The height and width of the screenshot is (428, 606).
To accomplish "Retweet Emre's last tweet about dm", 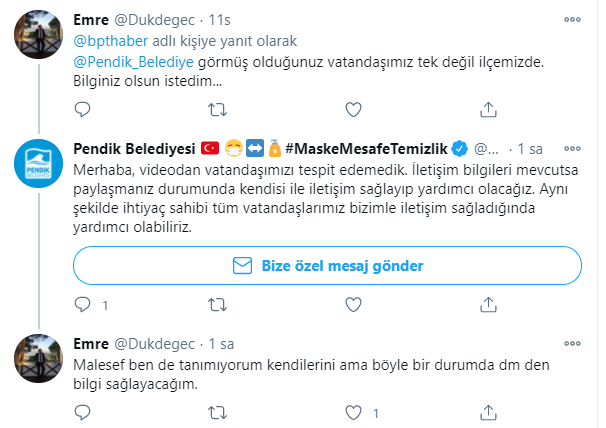I will 218,410.
